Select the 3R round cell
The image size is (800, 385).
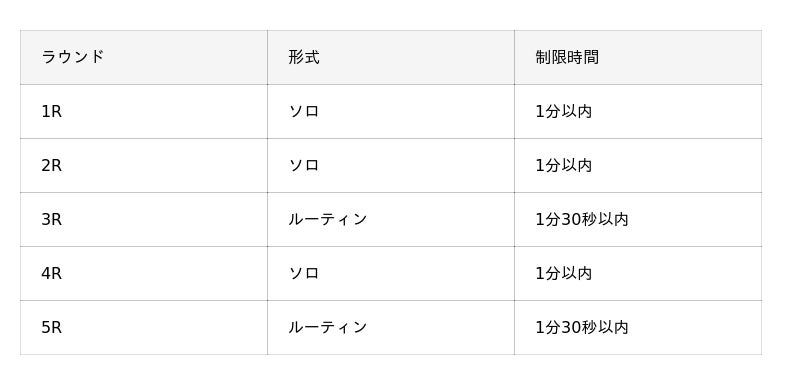[144, 220]
